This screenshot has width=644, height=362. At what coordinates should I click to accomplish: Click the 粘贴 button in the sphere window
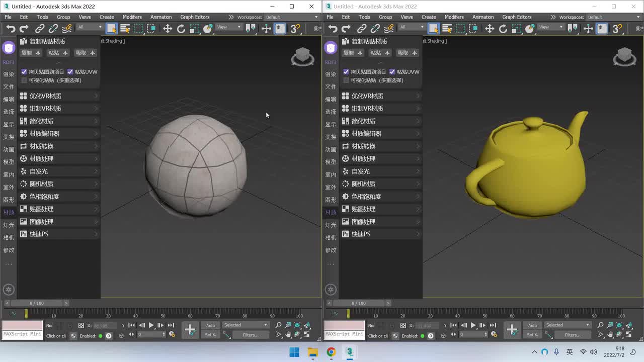coord(58,53)
